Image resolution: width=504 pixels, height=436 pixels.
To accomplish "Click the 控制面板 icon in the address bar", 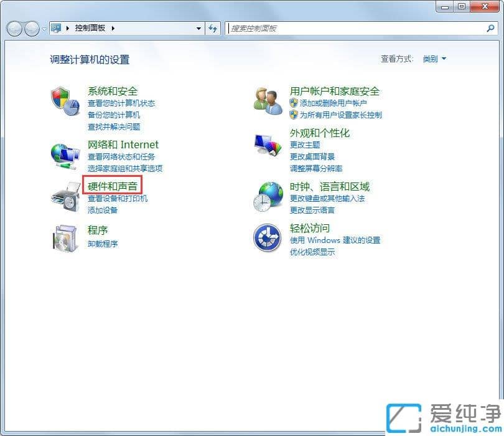I will coord(57,28).
